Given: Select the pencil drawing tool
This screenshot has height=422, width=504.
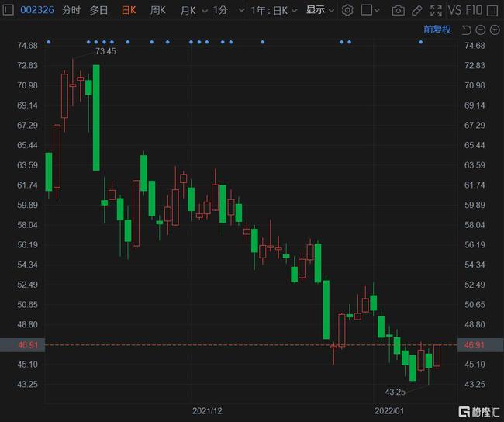Looking at the screenshot, I should click(417, 10).
